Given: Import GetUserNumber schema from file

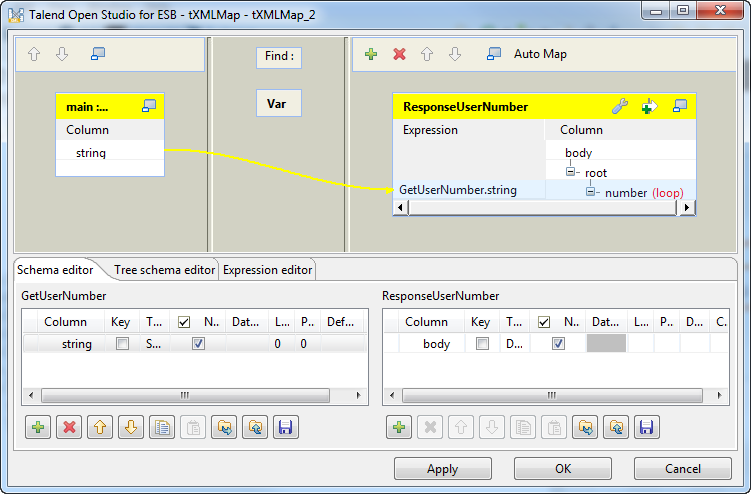Looking at the screenshot, I should [x=224, y=427].
